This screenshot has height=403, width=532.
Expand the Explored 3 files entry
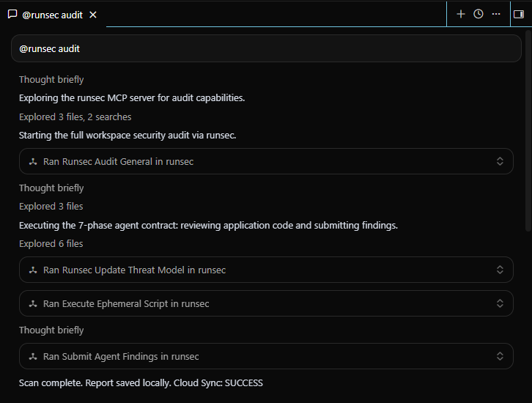coord(51,206)
